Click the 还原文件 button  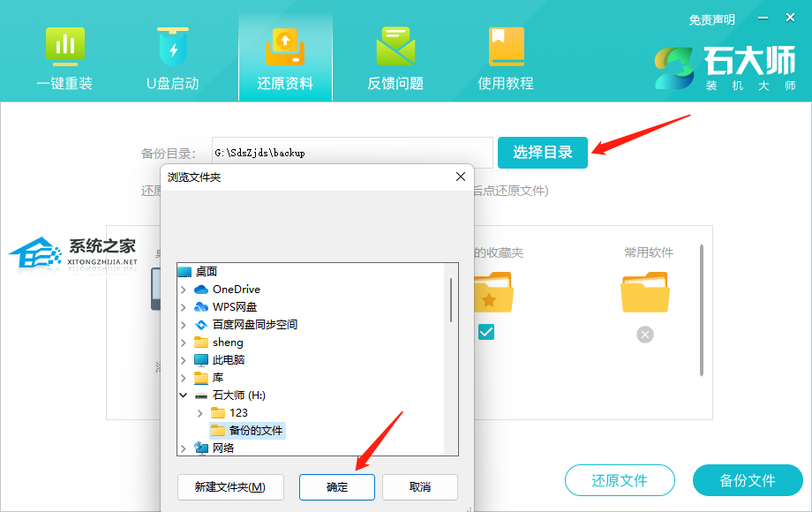tap(620, 480)
